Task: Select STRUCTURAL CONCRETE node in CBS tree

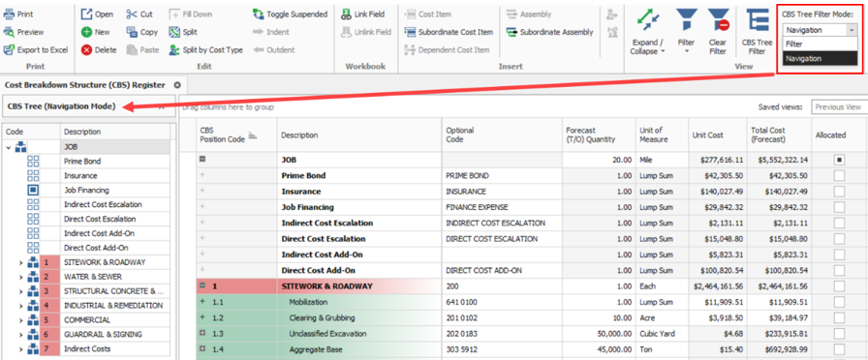Action: pos(114,291)
